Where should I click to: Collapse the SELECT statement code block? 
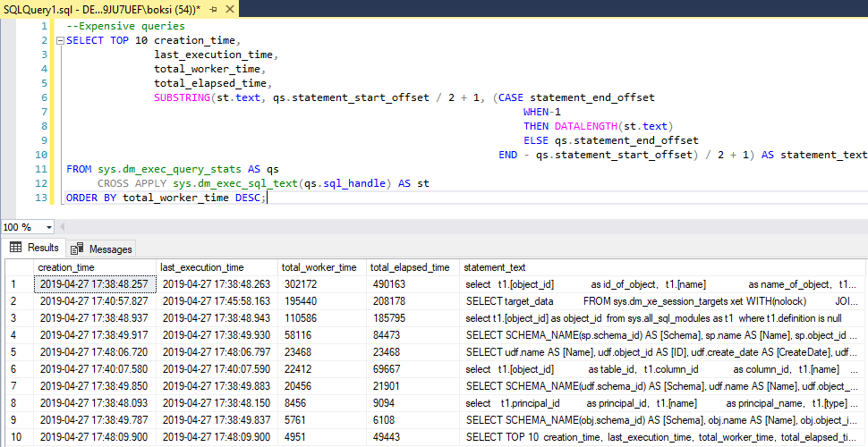point(59,41)
